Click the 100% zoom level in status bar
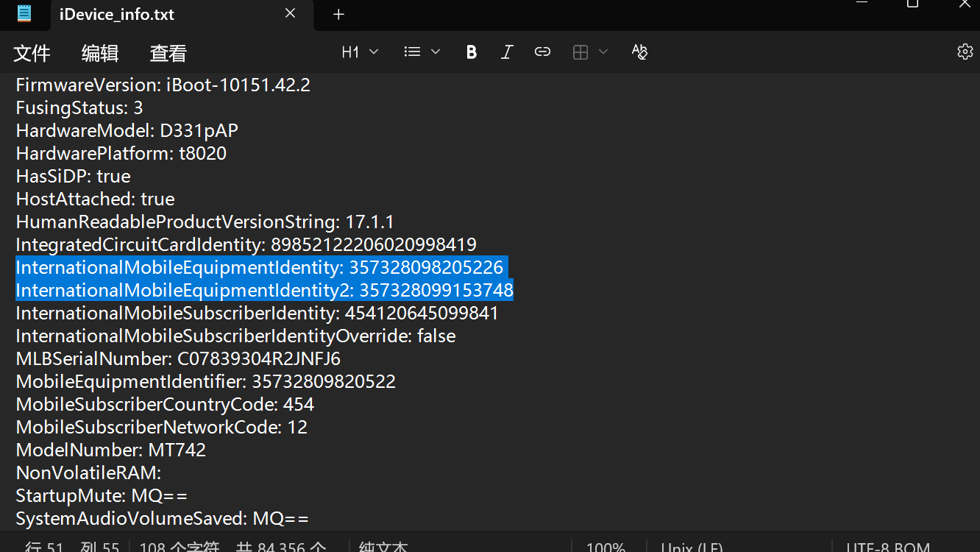 (x=606, y=547)
